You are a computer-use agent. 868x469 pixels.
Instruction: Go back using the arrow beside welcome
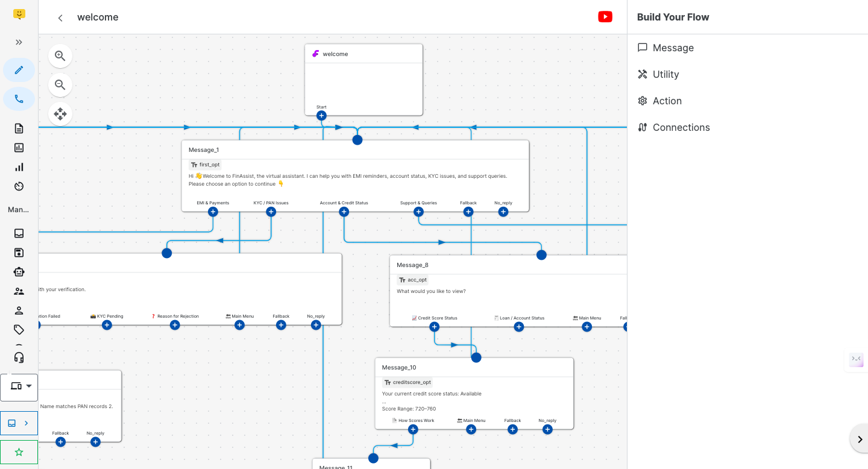60,18
